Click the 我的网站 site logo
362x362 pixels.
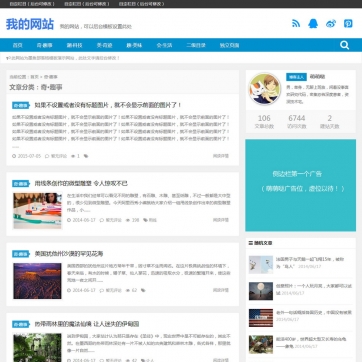tap(30, 24)
